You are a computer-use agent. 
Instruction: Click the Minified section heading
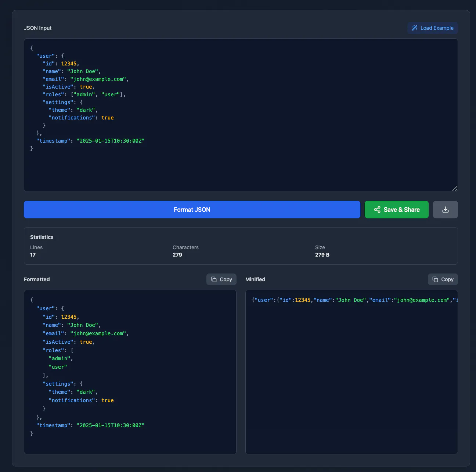255,279
